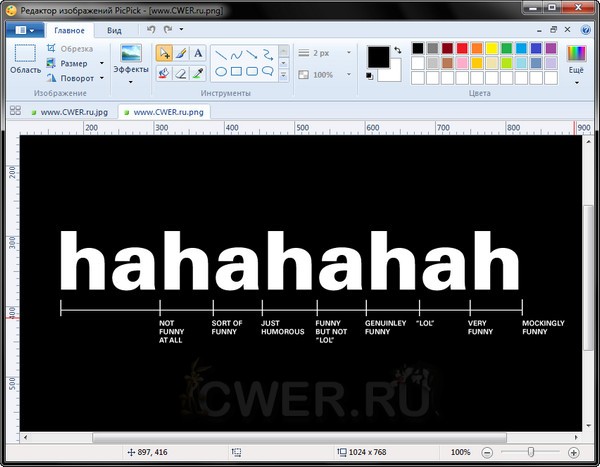The image size is (600, 467).
Task: Select the Text tool
Action: [198, 53]
